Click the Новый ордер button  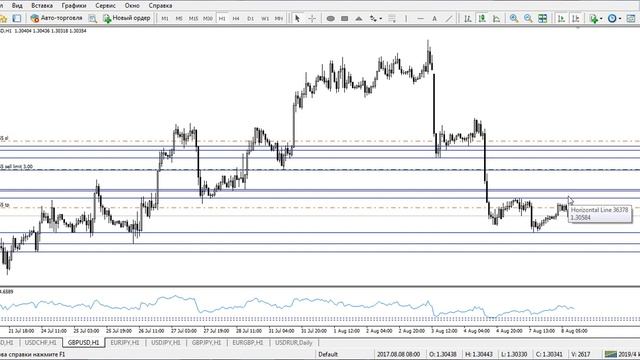pos(127,18)
